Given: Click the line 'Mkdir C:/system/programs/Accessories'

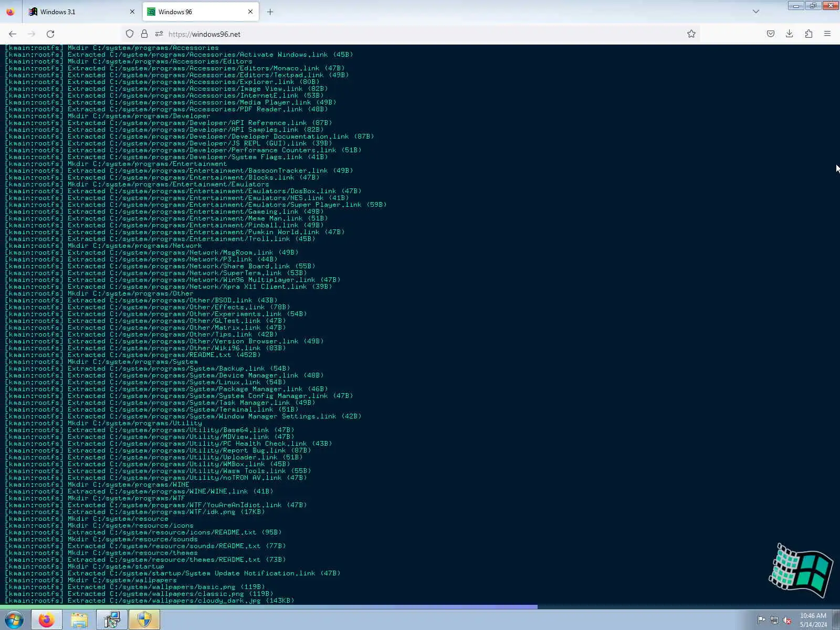Looking at the screenshot, I should click(112, 48).
